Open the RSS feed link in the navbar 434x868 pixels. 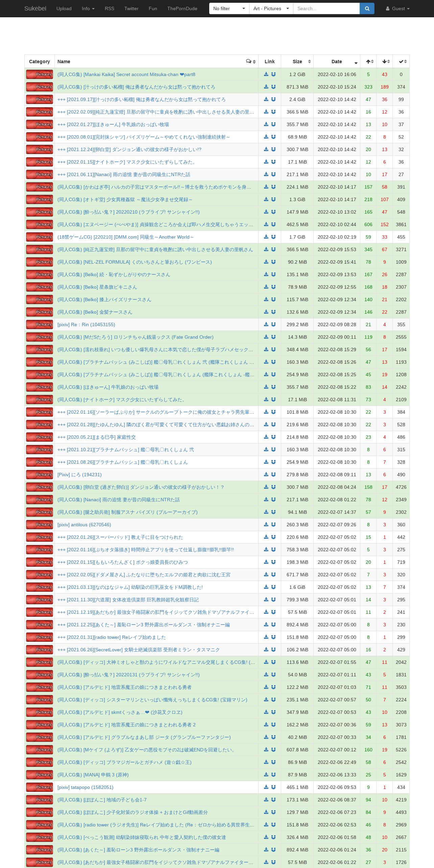click(110, 8)
